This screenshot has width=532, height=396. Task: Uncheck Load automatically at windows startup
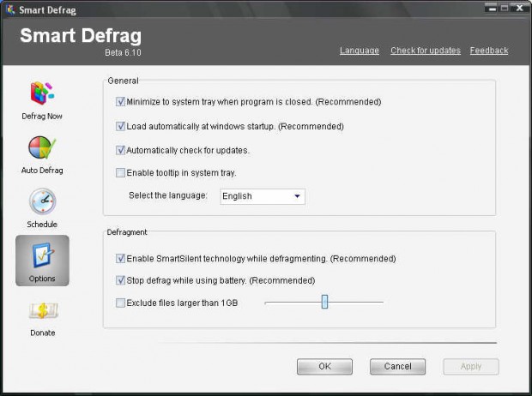pyautogui.click(x=120, y=126)
